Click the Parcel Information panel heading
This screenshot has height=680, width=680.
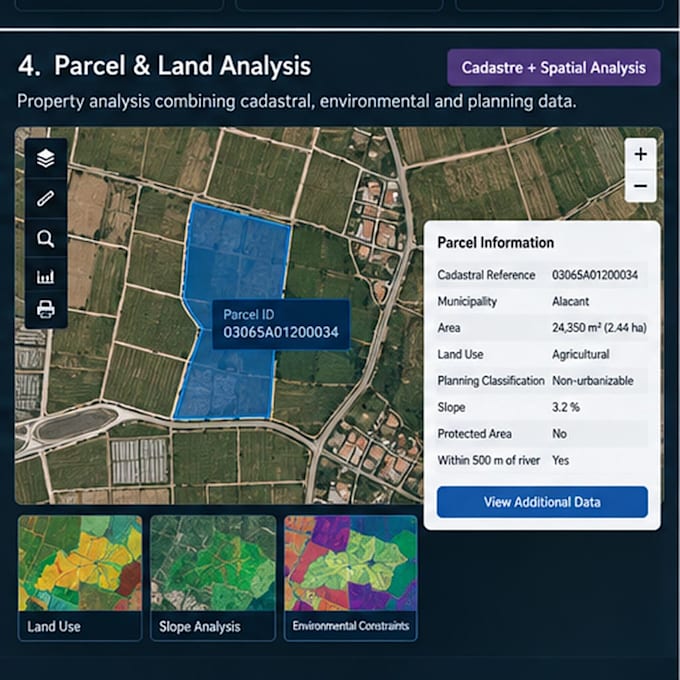click(495, 242)
